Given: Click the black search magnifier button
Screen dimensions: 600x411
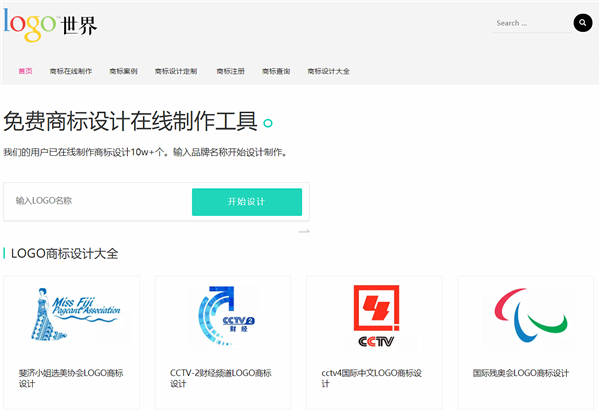Looking at the screenshot, I should (x=582, y=23).
